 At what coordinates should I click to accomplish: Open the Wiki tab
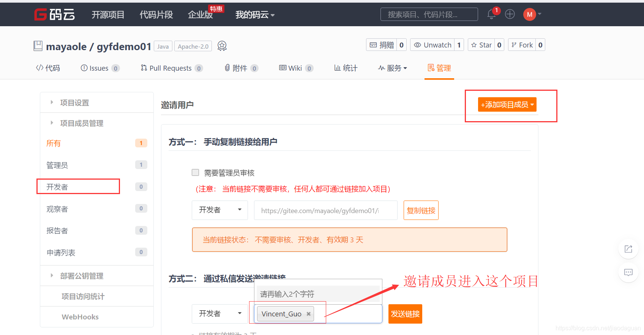pyautogui.click(x=296, y=68)
